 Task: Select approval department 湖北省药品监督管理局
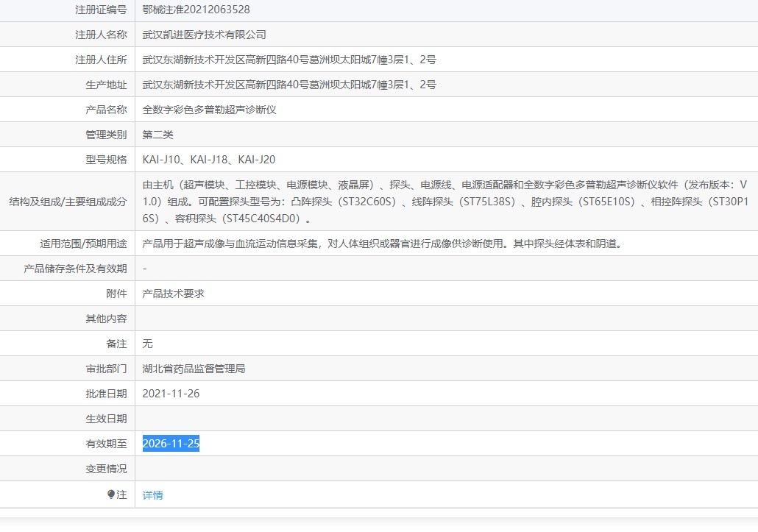(194, 369)
